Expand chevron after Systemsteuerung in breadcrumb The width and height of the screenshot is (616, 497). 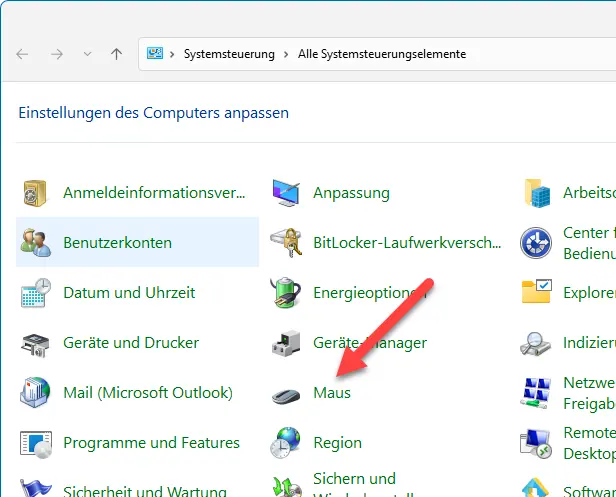[286, 54]
